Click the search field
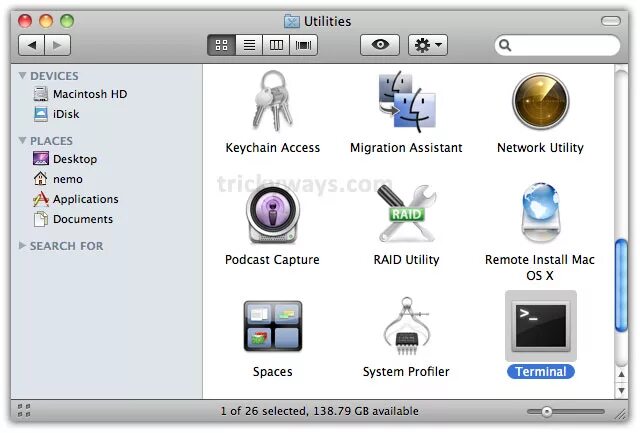The width and height of the screenshot is (640, 433). tap(557, 45)
